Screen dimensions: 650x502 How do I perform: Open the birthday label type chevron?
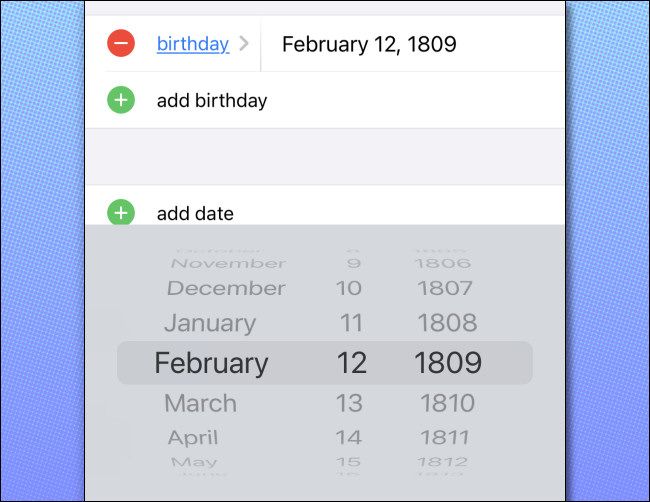[x=244, y=44]
